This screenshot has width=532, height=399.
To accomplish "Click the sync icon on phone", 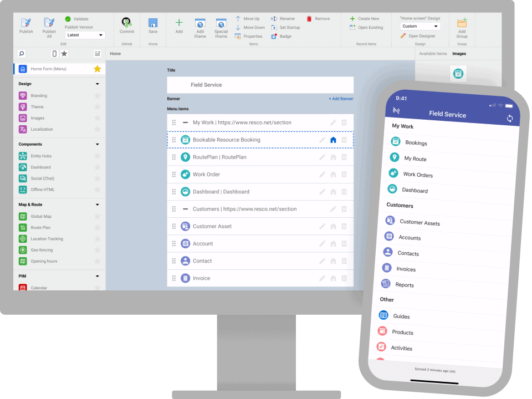I will [510, 119].
